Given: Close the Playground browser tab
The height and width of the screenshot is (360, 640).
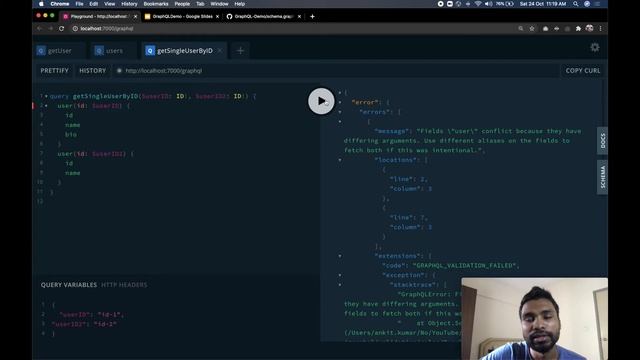Looking at the screenshot, I should [x=136, y=16].
